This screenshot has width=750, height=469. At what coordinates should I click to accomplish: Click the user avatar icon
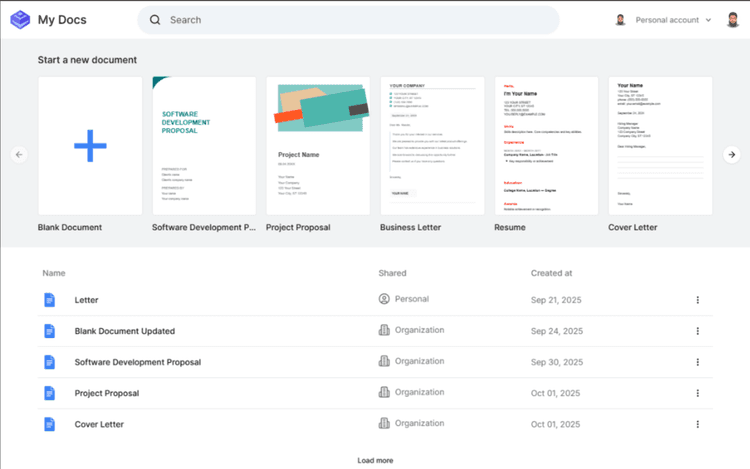[x=620, y=20]
